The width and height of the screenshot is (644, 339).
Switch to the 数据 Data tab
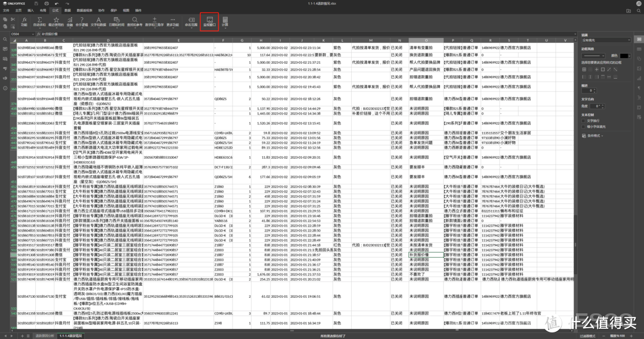[x=68, y=10]
